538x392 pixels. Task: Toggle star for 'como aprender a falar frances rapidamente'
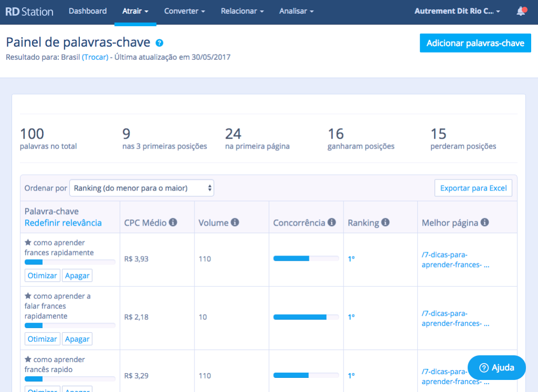pos(28,296)
